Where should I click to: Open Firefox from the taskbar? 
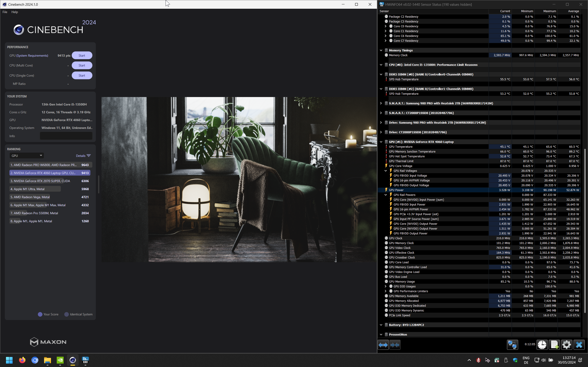coord(22,360)
